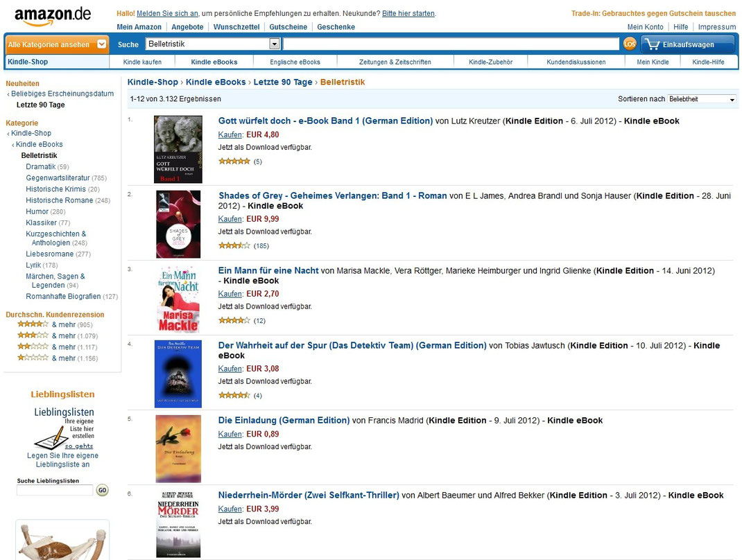
Task: Select Gegenwartsliteratur category
Action: click(x=58, y=178)
